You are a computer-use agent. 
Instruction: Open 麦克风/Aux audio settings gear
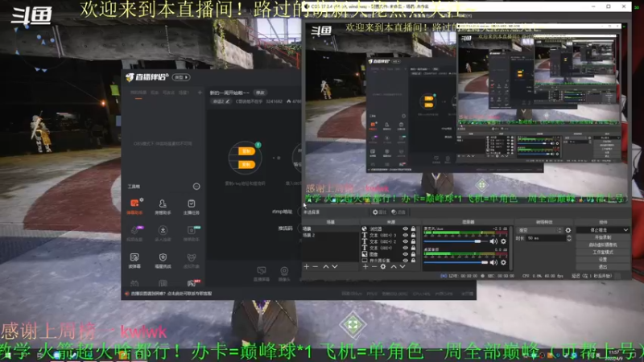[x=504, y=241]
